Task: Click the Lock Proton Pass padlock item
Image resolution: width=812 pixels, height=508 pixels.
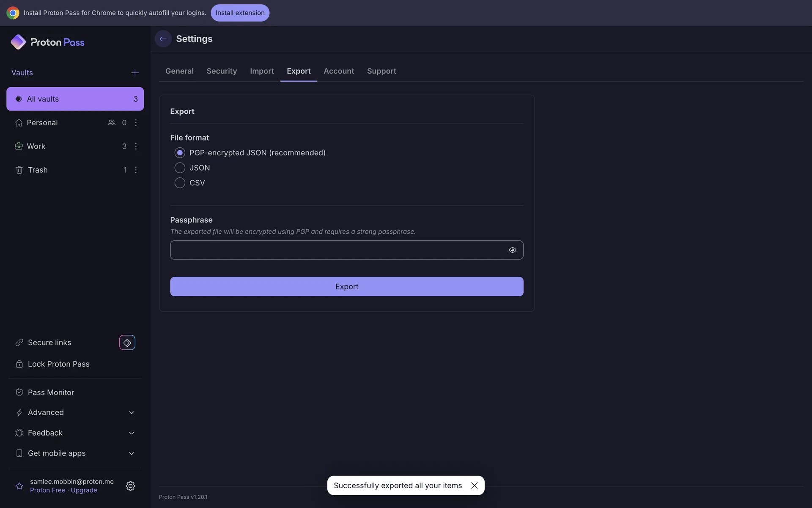Action: (x=58, y=364)
